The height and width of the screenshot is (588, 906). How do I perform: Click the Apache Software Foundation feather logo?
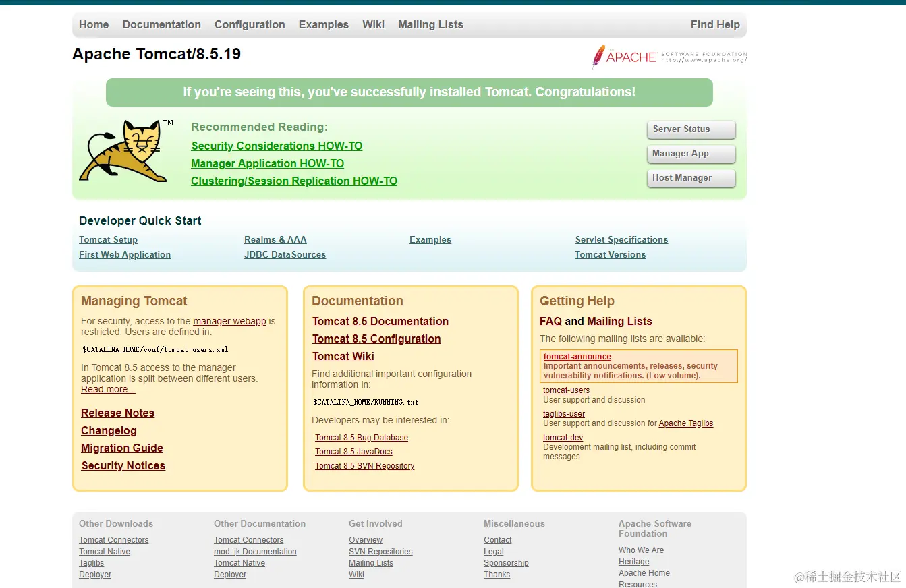point(669,57)
